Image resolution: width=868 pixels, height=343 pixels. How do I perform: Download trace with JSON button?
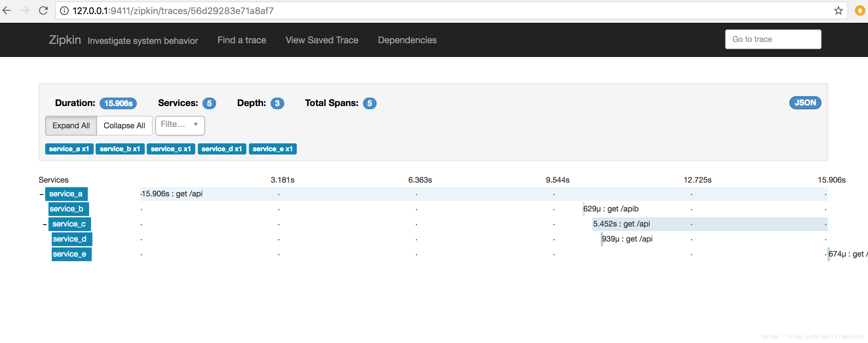[x=805, y=103]
